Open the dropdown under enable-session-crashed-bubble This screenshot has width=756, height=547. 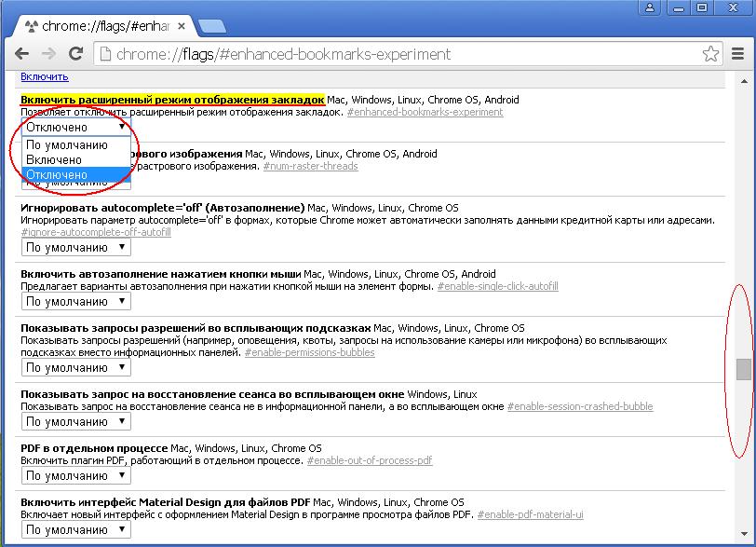pyautogui.click(x=75, y=421)
